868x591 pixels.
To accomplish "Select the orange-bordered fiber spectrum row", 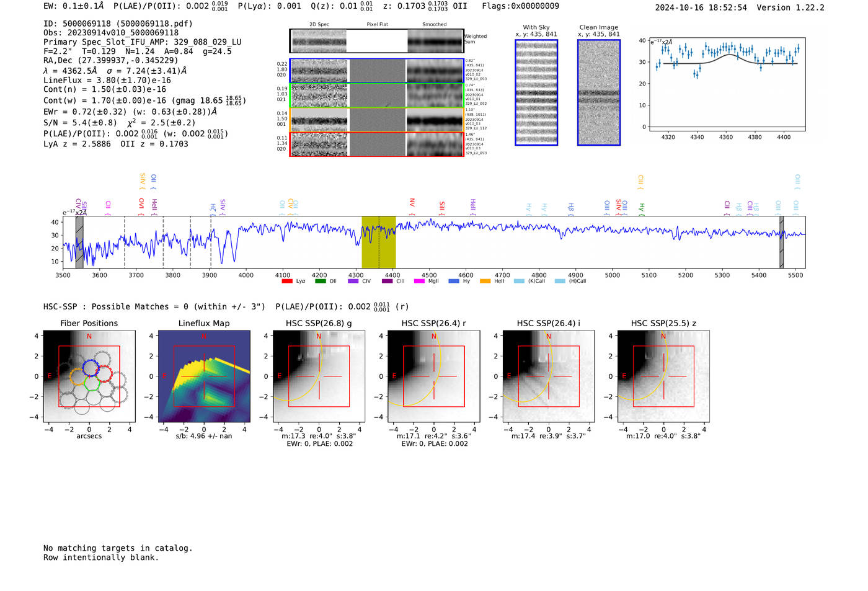I will pos(377,120).
